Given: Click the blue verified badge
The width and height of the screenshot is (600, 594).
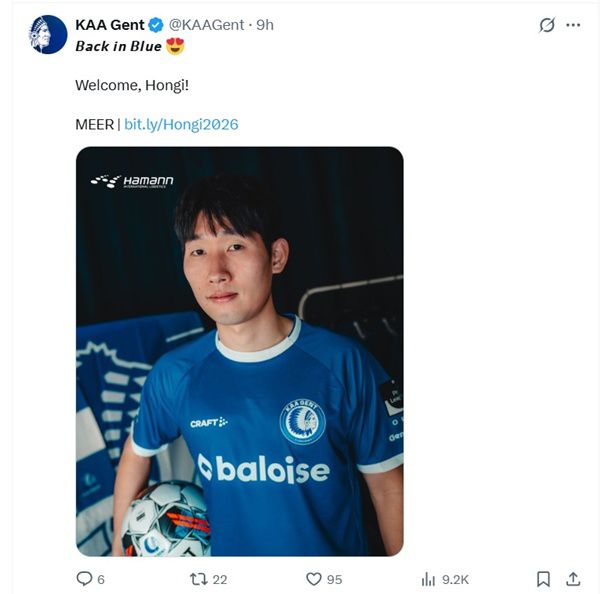Looking at the screenshot, I should pos(157,24).
